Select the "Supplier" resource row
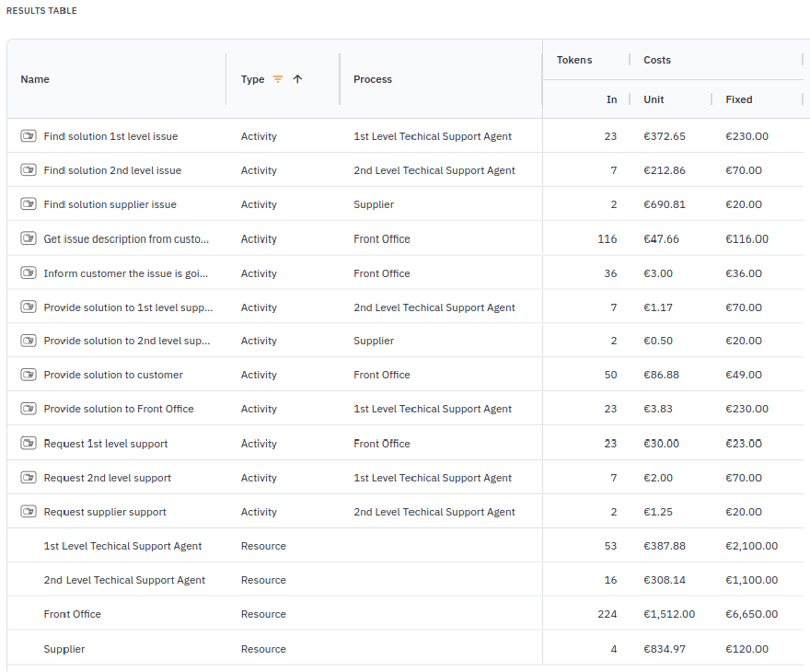Image resolution: width=810 pixels, height=672 pixels. pos(64,649)
